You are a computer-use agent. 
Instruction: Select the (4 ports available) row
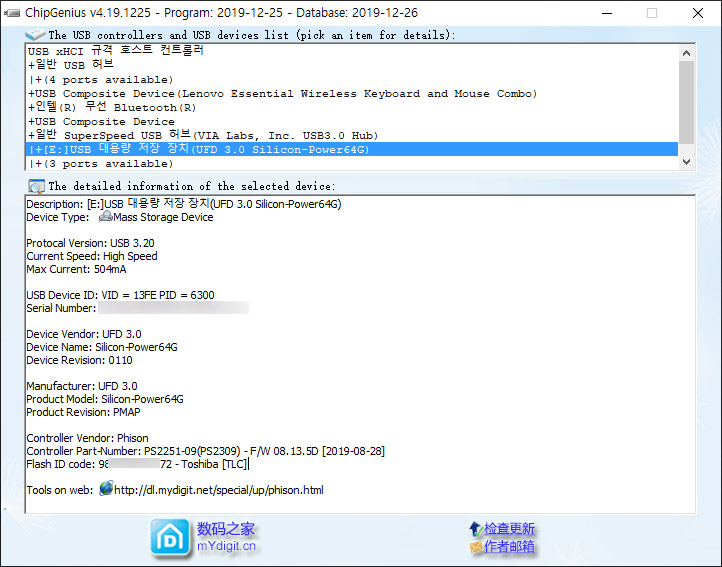click(352, 79)
